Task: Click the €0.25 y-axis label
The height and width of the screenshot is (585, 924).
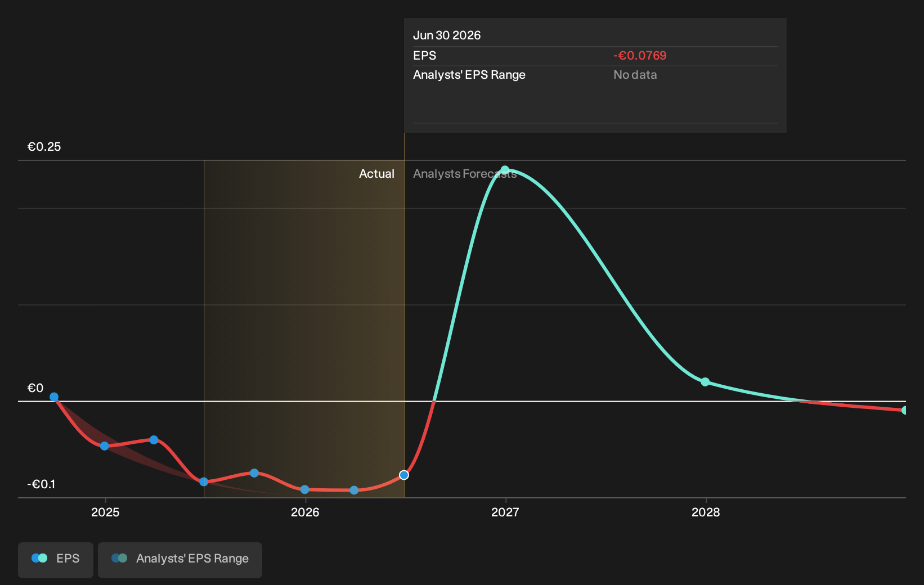Action: (x=44, y=147)
